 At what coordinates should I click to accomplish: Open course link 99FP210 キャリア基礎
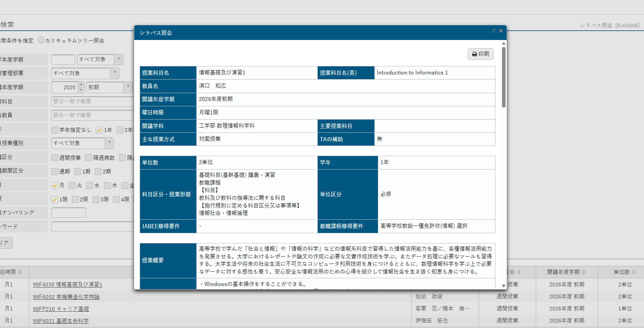click(x=61, y=309)
